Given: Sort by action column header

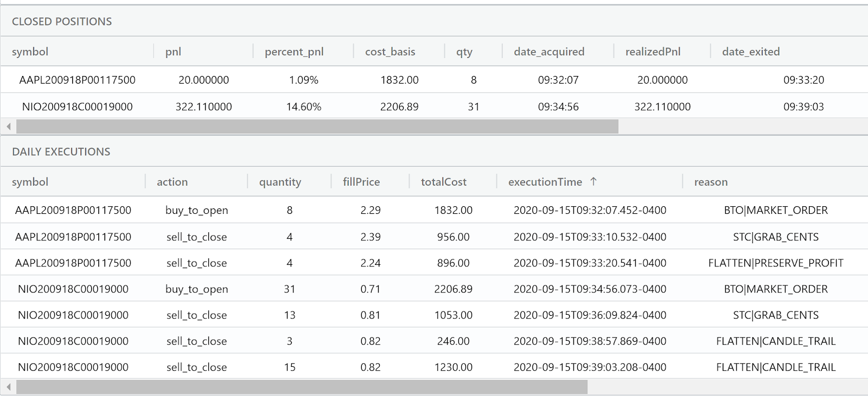Looking at the screenshot, I should coord(173,182).
